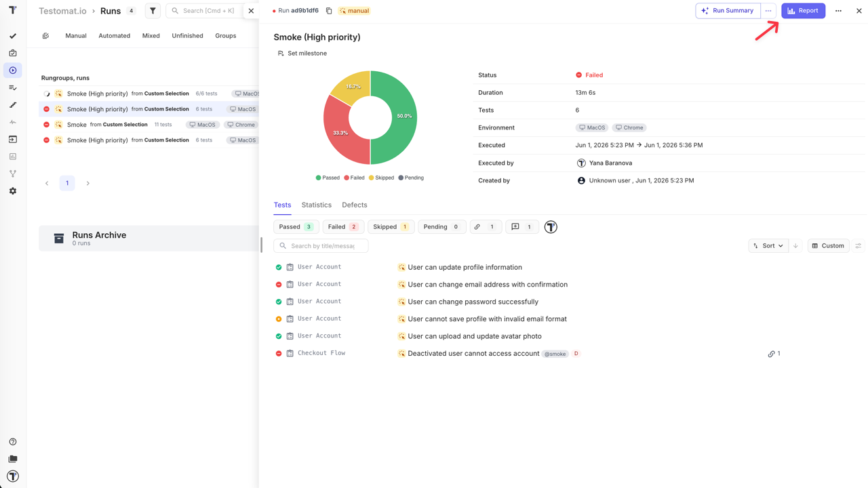
Task: Select the Tests tab
Action: click(282, 205)
